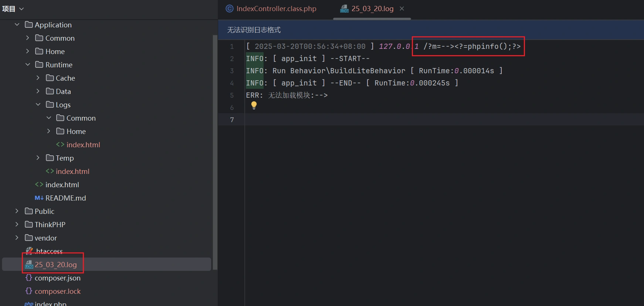Select the Public folder in tree
Image resolution: width=644 pixels, height=306 pixels.
(44, 211)
